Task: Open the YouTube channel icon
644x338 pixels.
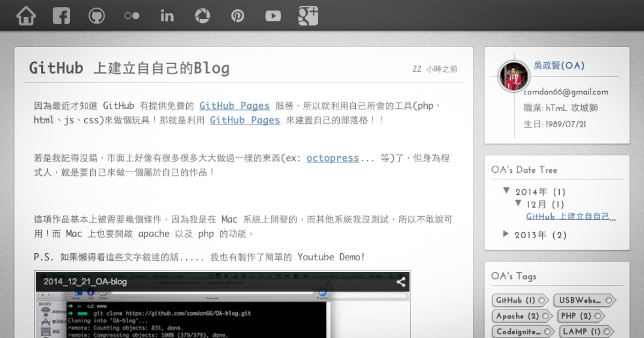Action: click(x=273, y=16)
